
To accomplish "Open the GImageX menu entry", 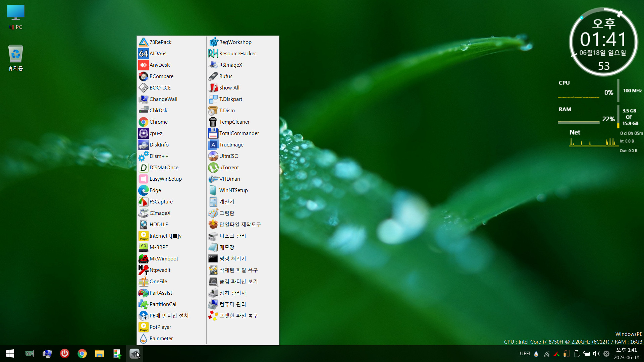I will [x=171, y=213].
